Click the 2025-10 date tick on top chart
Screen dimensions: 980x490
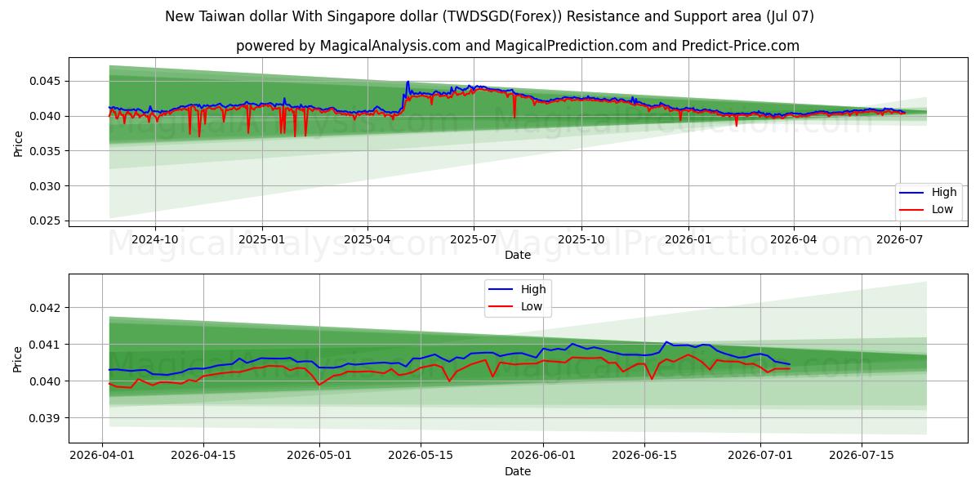tap(581, 239)
